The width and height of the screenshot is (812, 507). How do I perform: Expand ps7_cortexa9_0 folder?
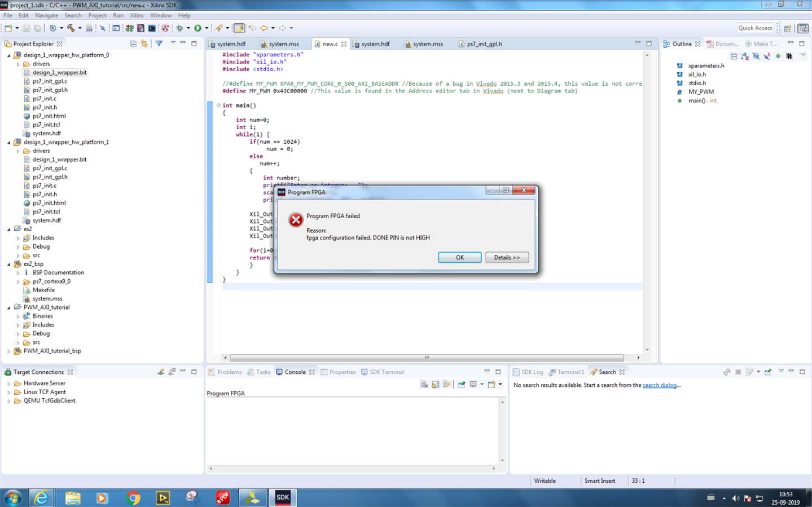coord(18,281)
